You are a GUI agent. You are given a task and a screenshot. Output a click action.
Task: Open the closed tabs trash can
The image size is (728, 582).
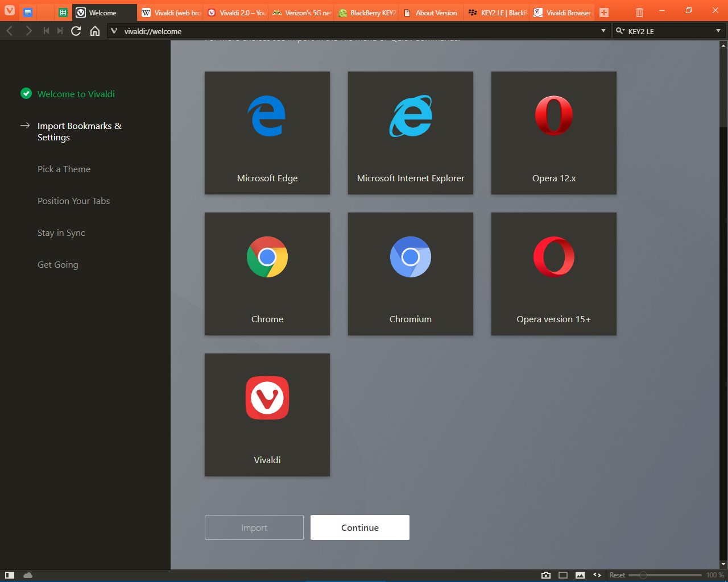coord(639,13)
